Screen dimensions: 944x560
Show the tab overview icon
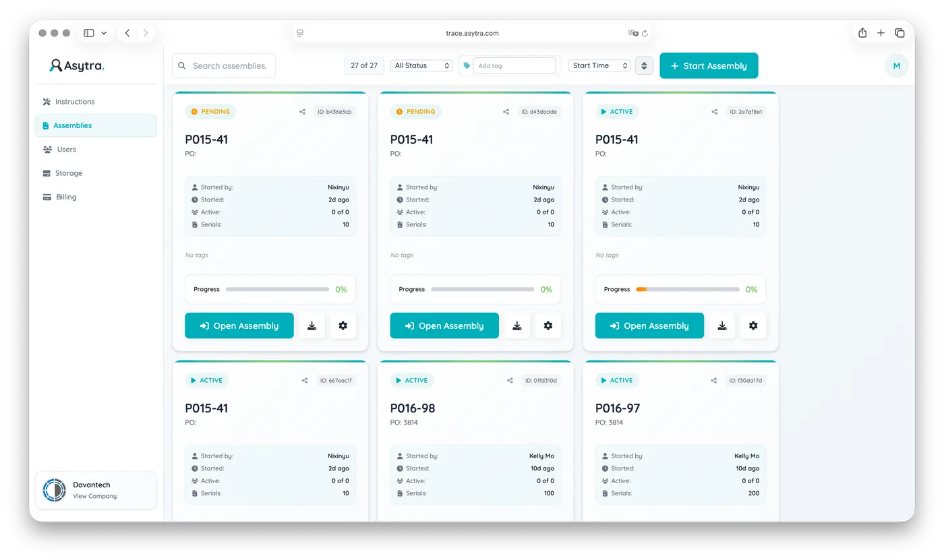tap(899, 33)
